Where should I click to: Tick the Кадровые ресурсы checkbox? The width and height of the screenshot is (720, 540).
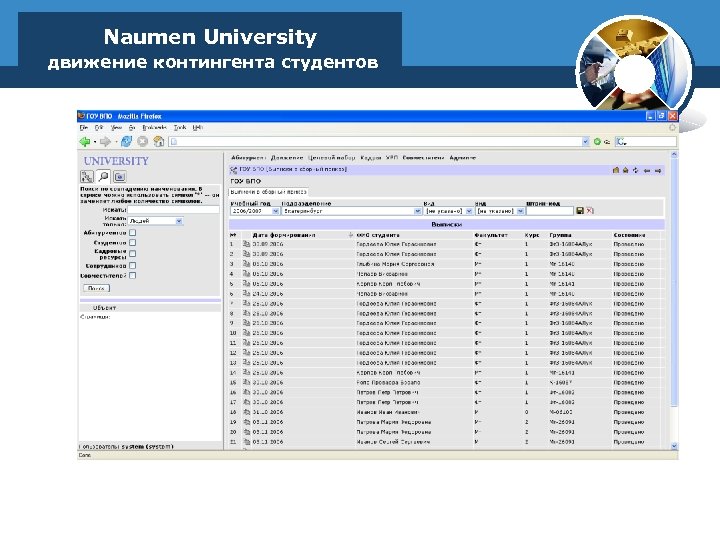tap(133, 253)
